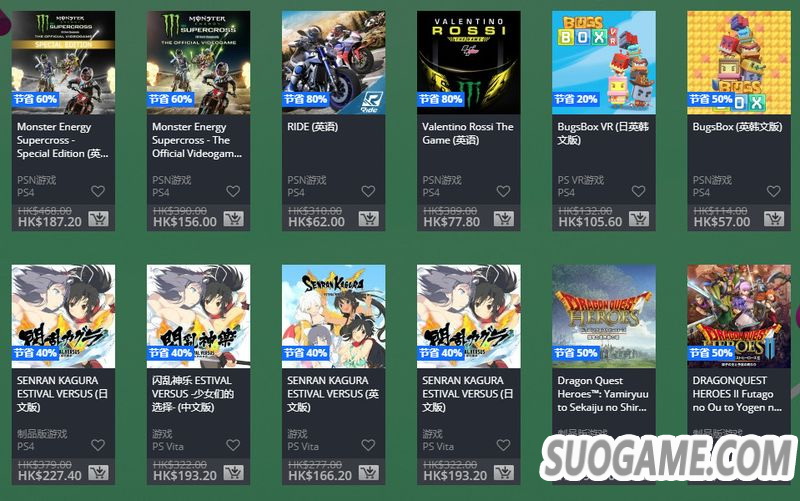Toggle wishlist heart for 闪乱神乐 中文版

(233, 445)
